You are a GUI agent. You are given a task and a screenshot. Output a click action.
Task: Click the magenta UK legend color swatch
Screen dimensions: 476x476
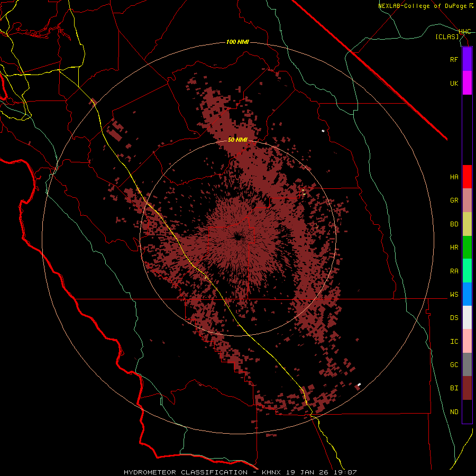click(x=467, y=83)
